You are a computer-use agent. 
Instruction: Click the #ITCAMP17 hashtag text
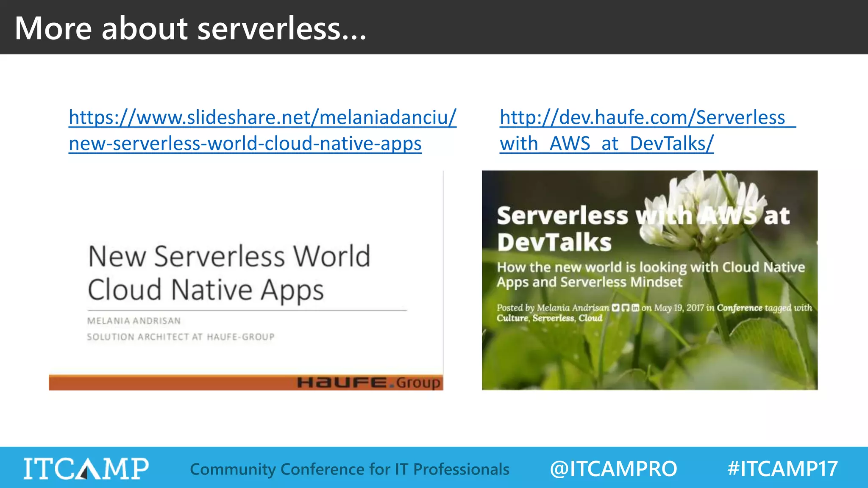point(782,469)
